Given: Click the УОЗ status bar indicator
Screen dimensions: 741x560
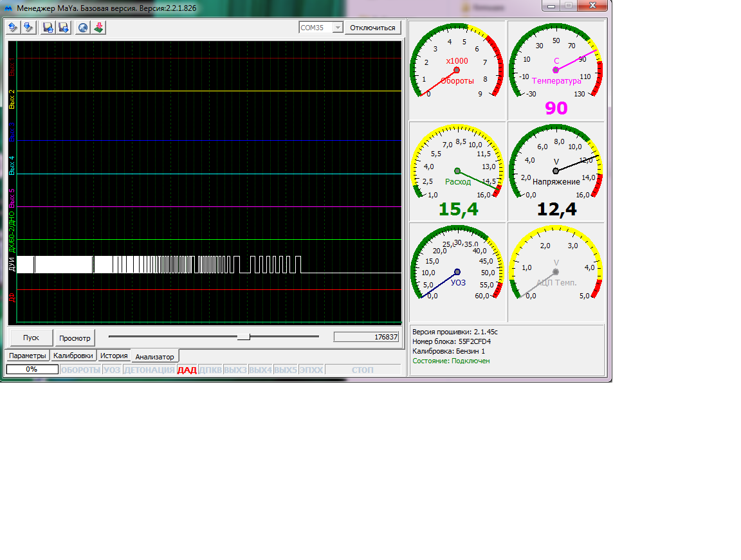Looking at the screenshot, I should tap(112, 370).
